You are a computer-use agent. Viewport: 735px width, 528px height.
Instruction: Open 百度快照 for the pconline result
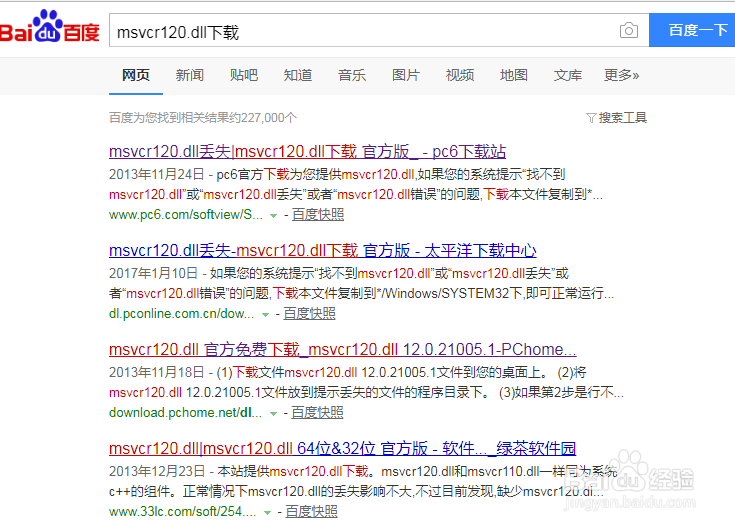309,314
